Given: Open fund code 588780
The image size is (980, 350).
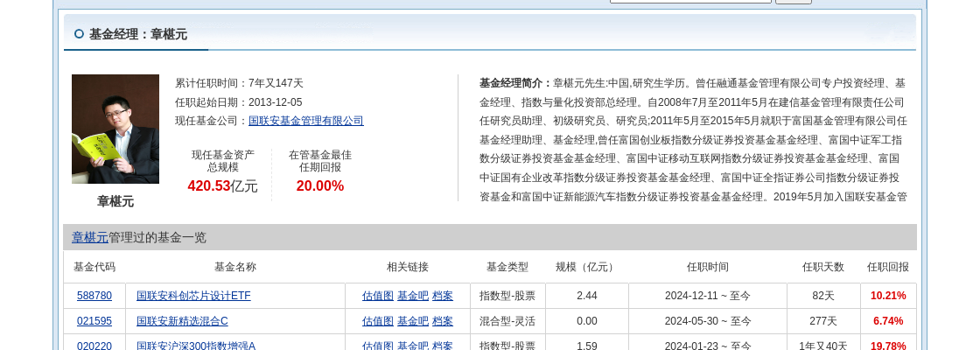Looking at the screenshot, I should (x=94, y=296).
